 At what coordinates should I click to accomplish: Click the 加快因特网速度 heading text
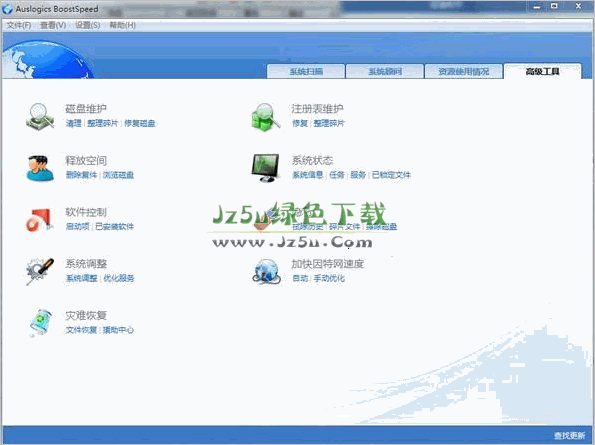[328, 264]
